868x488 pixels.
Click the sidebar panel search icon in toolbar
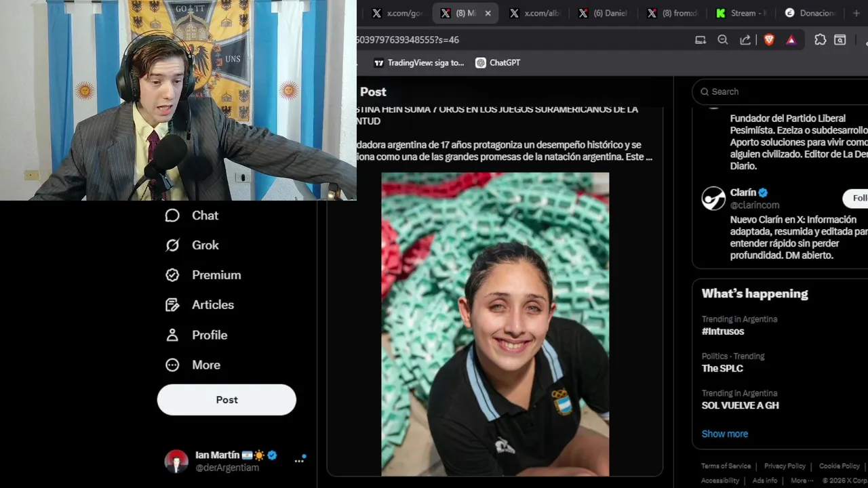[840, 40]
